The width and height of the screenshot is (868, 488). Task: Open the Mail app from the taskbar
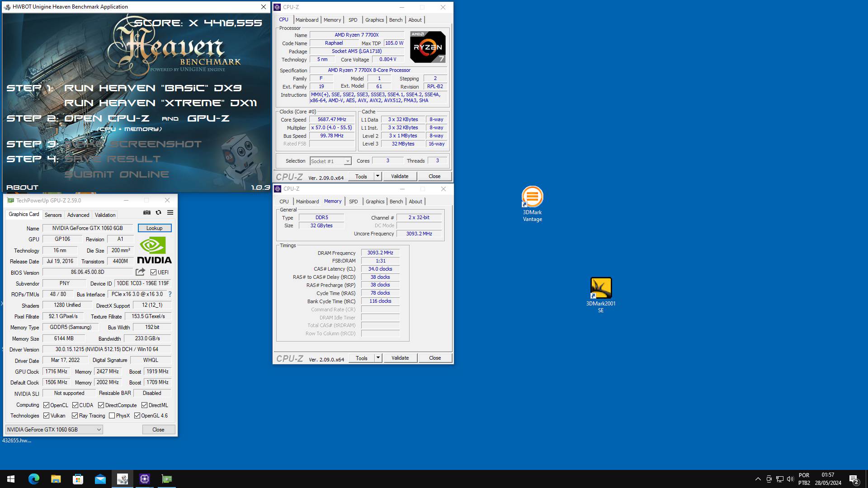tap(100, 479)
